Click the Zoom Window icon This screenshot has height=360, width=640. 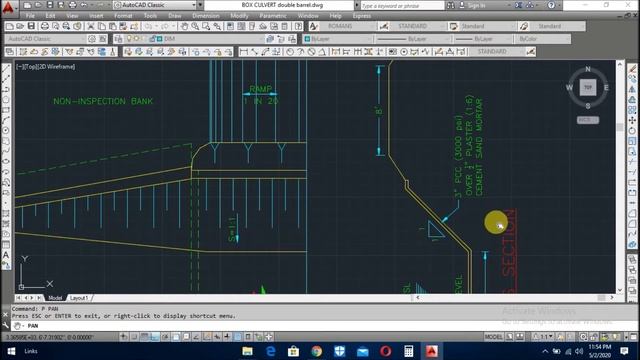(x=206, y=27)
